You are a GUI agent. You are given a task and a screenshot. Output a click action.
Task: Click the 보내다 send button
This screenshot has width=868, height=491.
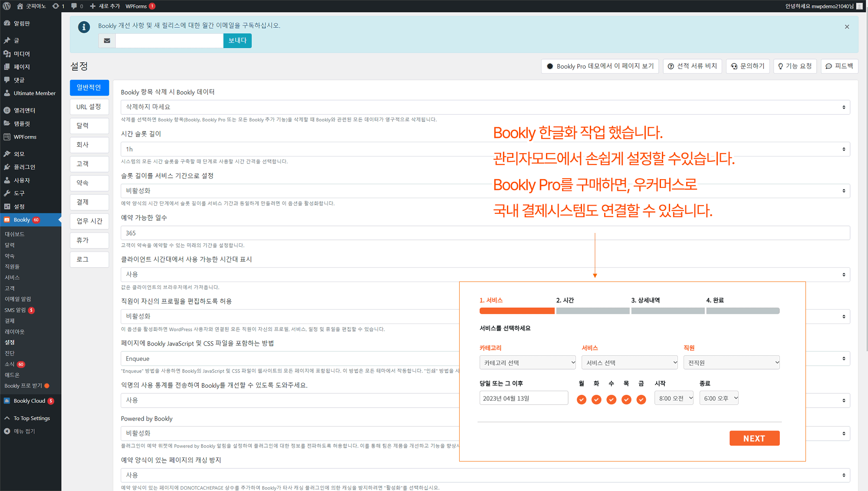237,41
